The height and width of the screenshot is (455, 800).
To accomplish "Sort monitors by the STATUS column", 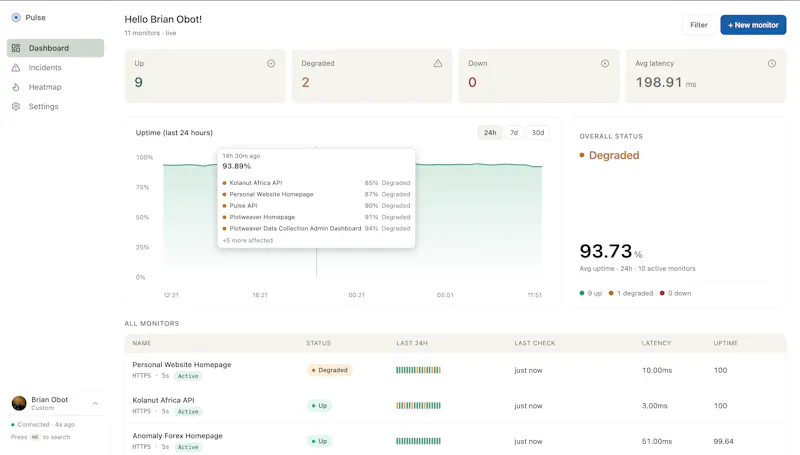I will 318,343.
